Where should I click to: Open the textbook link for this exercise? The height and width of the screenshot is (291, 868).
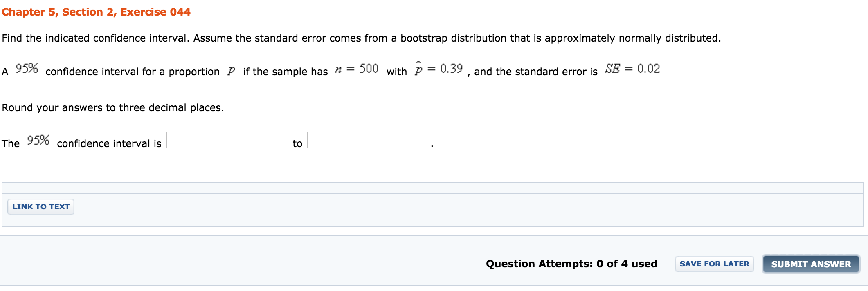pyautogui.click(x=40, y=207)
